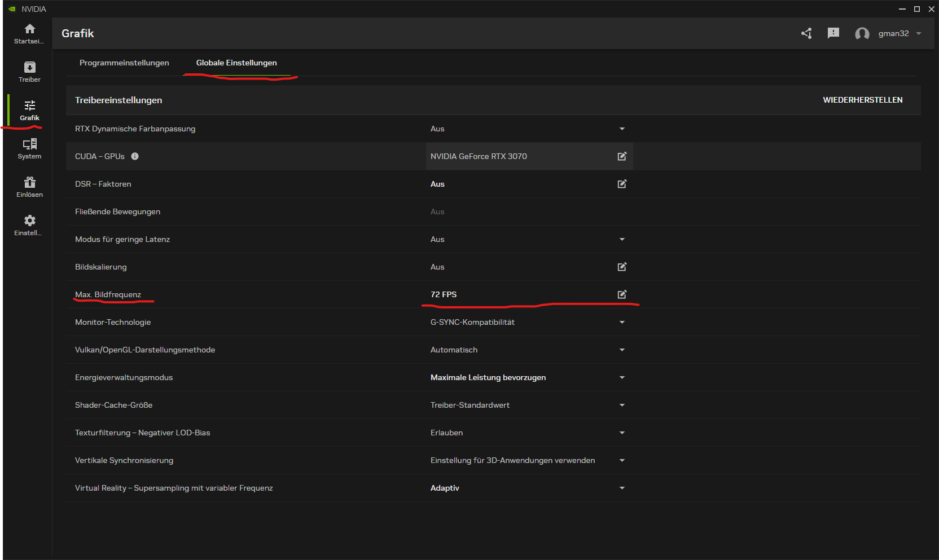
Task: Click the CUDA – GPUs label
Action: (99, 156)
